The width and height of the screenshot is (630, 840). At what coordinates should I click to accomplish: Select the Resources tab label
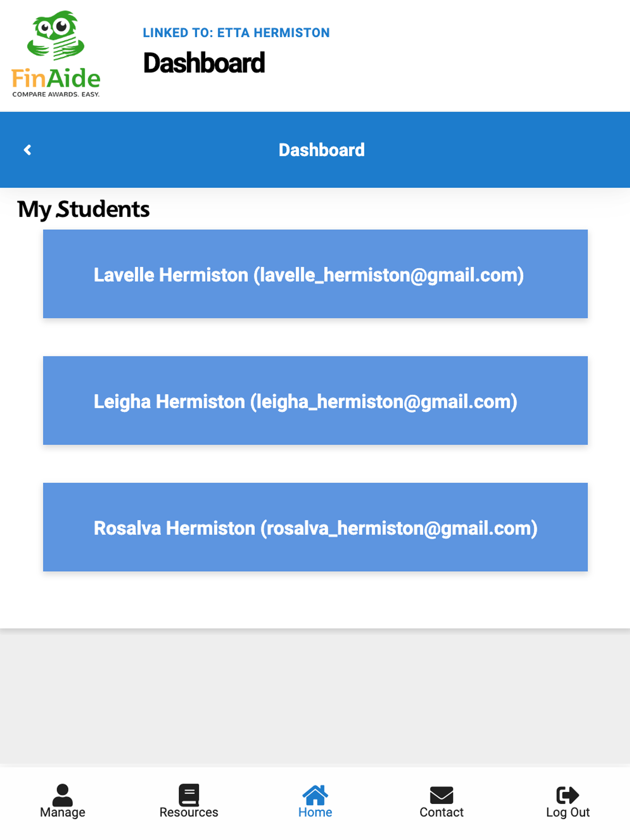click(x=189, y=812)
